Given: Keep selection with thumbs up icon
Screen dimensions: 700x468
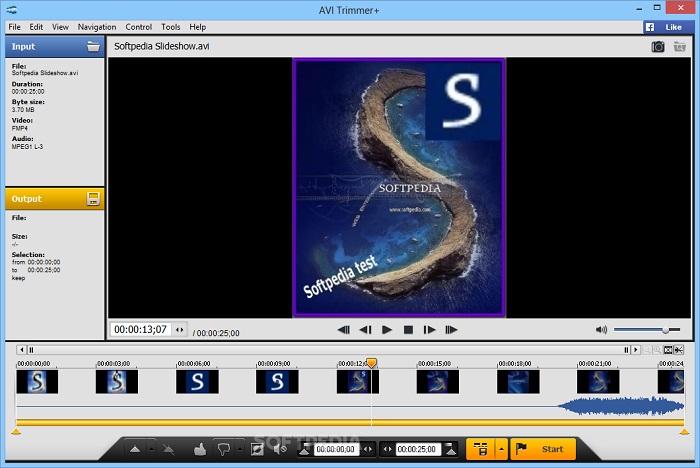Looking at the screenshot, I should coord(200,449).
